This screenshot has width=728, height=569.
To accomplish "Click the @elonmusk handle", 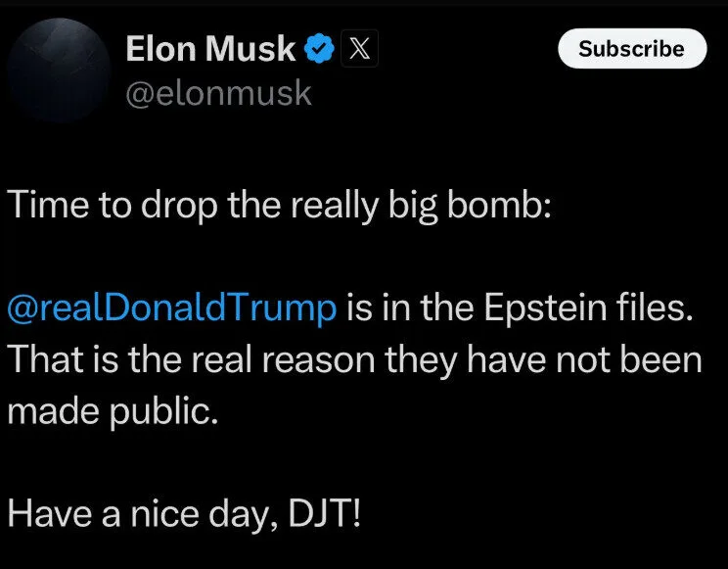I will coord(218,93).
